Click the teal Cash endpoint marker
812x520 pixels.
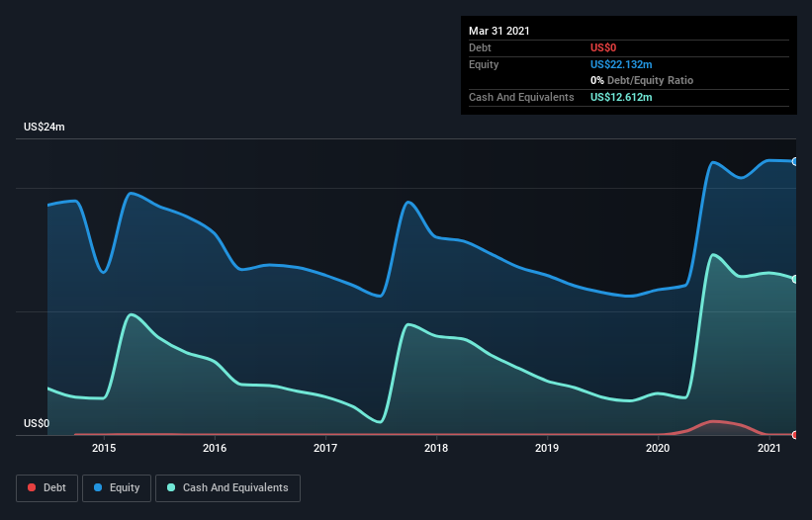coord(795,280)
